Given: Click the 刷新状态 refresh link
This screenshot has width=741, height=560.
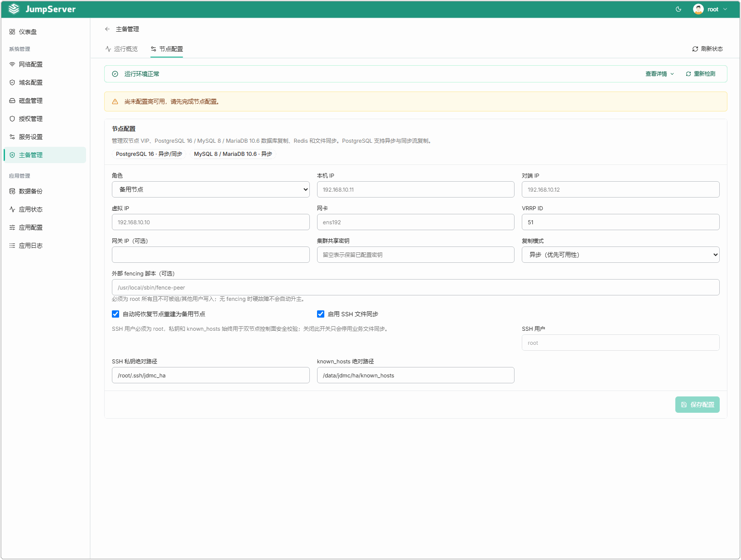Looking at the screenshot, I should coord(707,49).
